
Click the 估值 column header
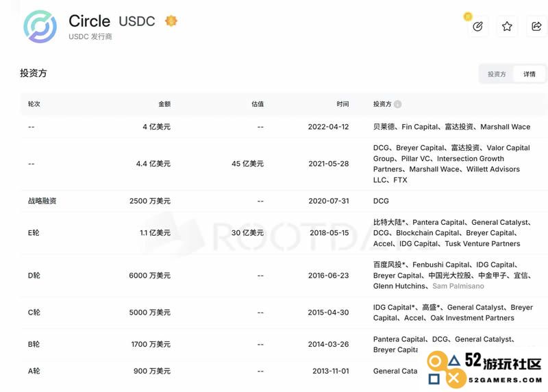click(x=258, y=104)
